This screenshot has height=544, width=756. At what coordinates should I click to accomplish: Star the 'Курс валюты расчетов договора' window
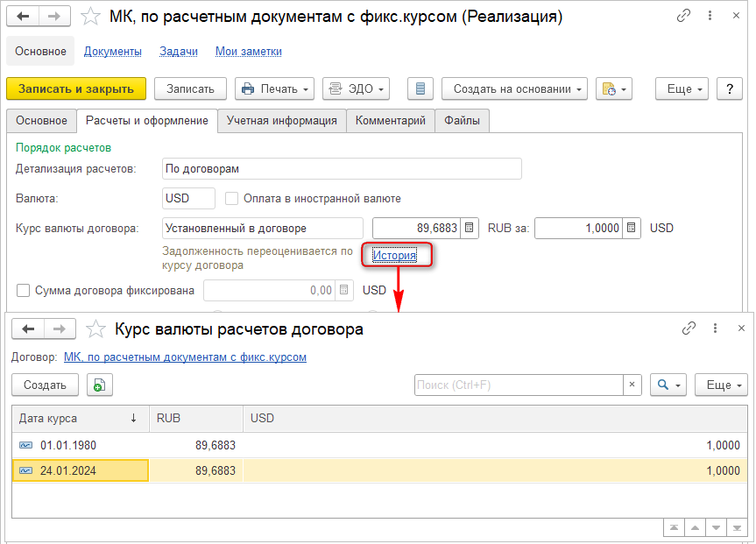click(95, 329)
